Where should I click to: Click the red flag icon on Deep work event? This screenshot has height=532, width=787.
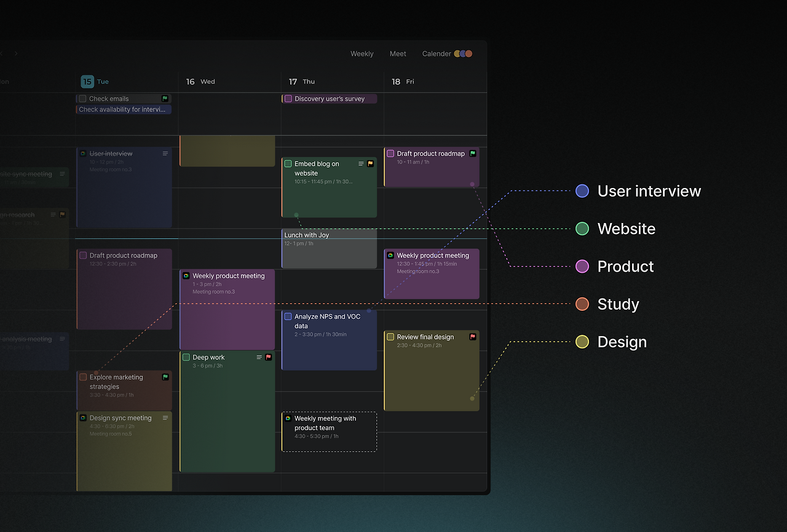point(269,357)
